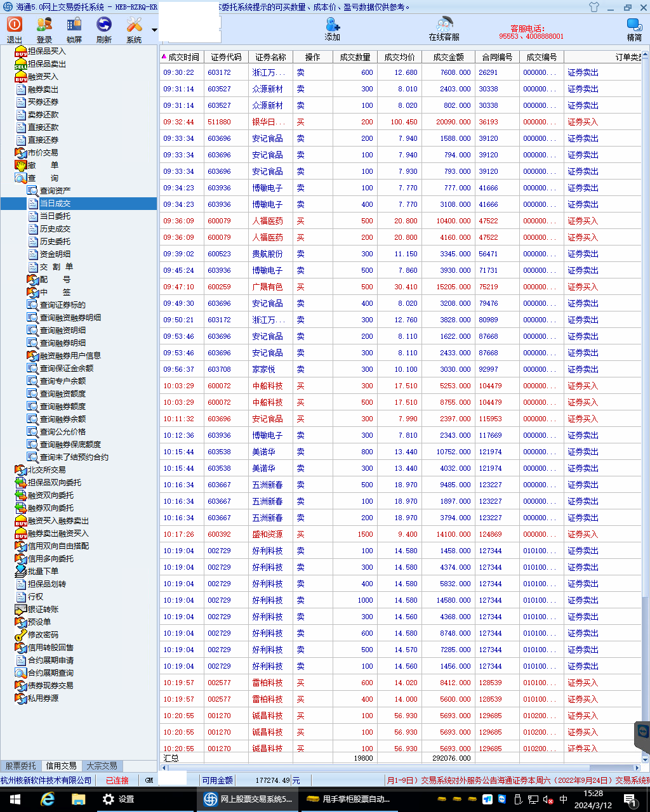Open 当日委托 today's orders
The height and width of the screenshot is (812, 650).
pyautogui.click(x=55, y=216)
